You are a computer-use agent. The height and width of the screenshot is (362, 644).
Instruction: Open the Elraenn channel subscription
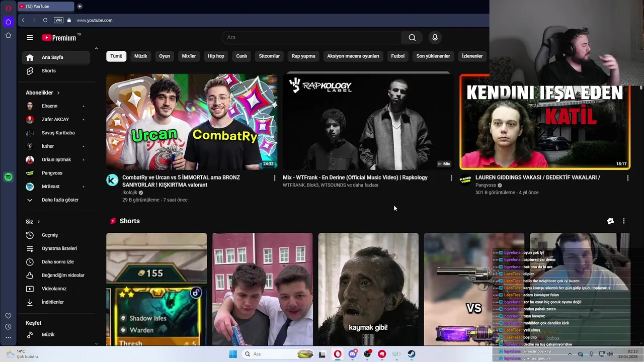[56, 106]
